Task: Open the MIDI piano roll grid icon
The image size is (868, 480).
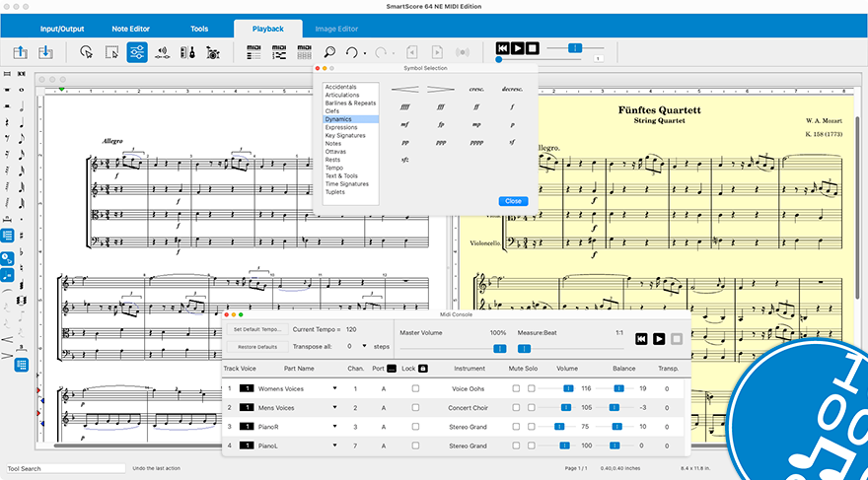Action: (x=305, y=52)
